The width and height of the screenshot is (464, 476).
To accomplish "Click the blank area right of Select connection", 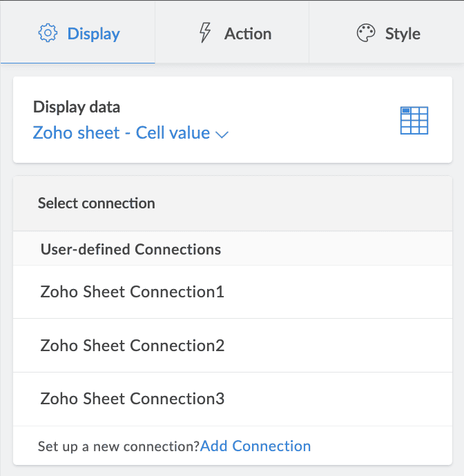I will pos(311,203).
